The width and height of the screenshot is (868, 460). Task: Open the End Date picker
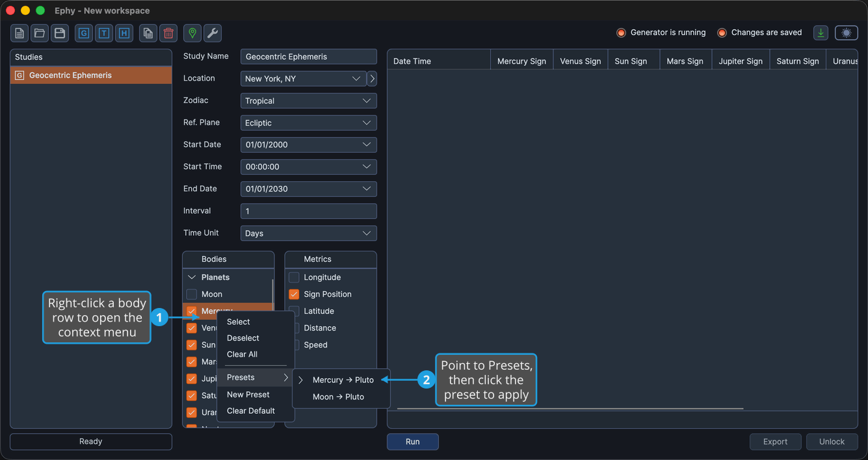pos(309,189)
